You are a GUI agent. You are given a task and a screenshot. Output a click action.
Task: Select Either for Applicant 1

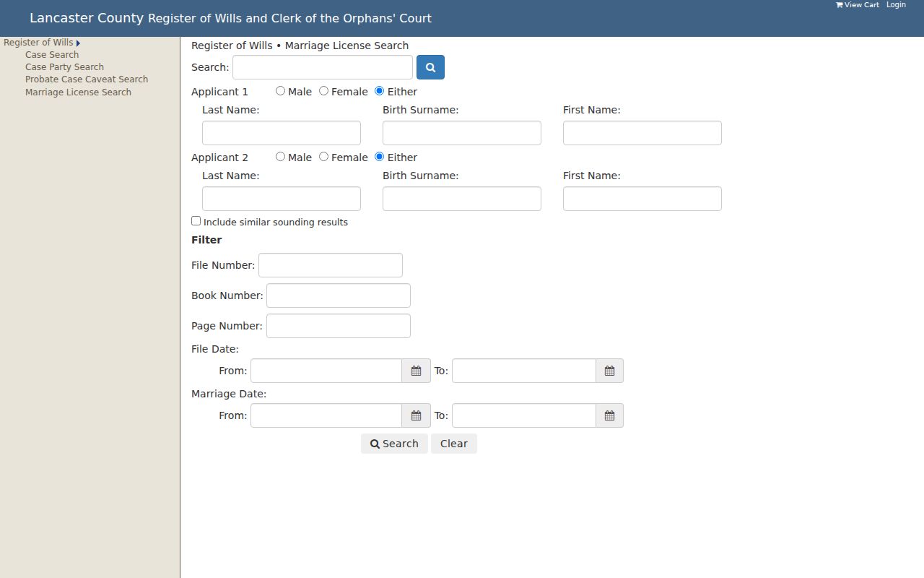[379, 91]
